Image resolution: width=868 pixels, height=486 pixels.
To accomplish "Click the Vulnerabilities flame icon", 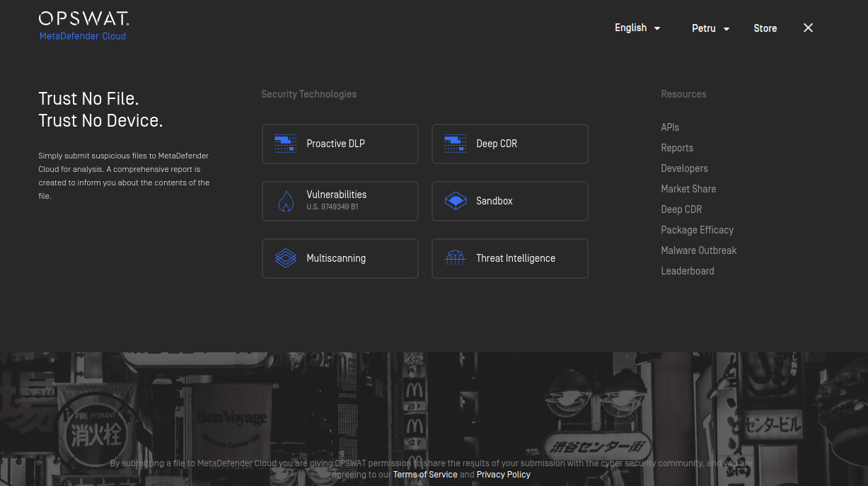I will pos(285,201).
